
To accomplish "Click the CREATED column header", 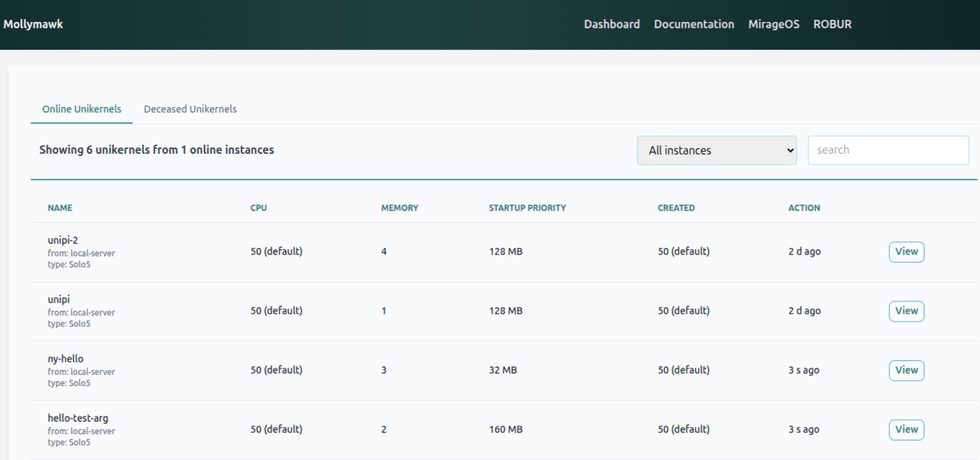I will tap(676, 208).
